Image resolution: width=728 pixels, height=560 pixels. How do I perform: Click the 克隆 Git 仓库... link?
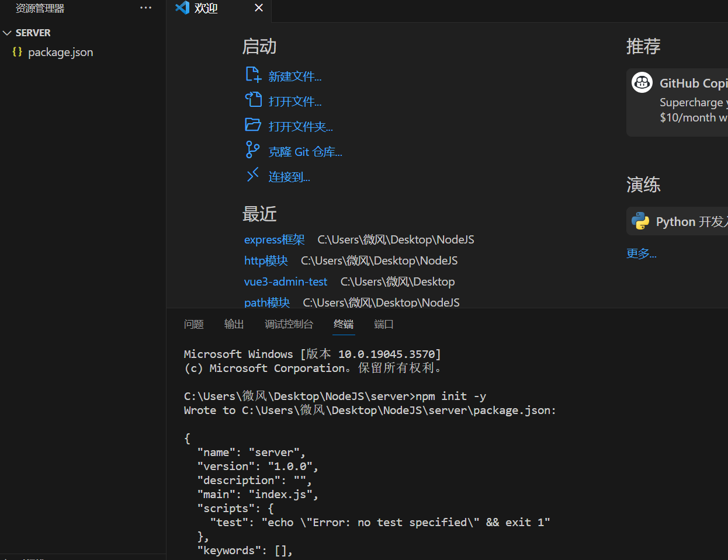click(306, 152)
